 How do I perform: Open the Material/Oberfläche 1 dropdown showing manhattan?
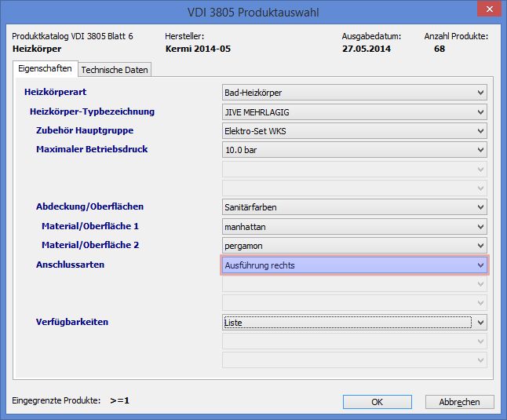355,227
